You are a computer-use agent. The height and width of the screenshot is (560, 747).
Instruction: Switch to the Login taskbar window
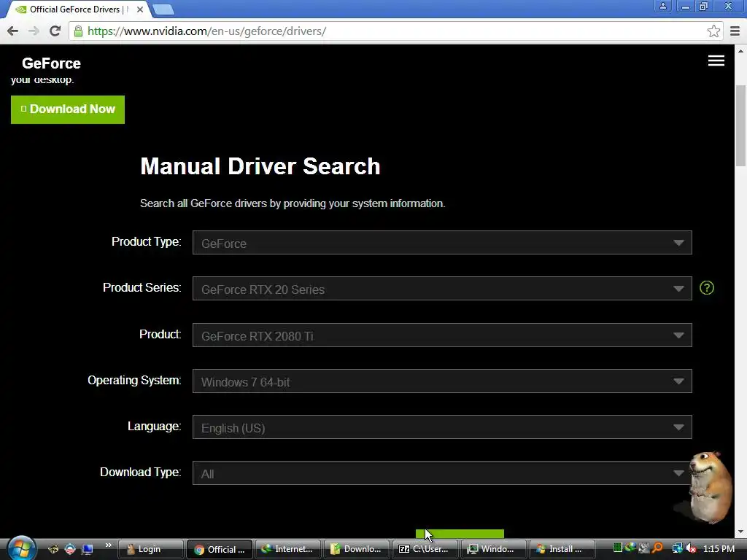tap(150, 549)
